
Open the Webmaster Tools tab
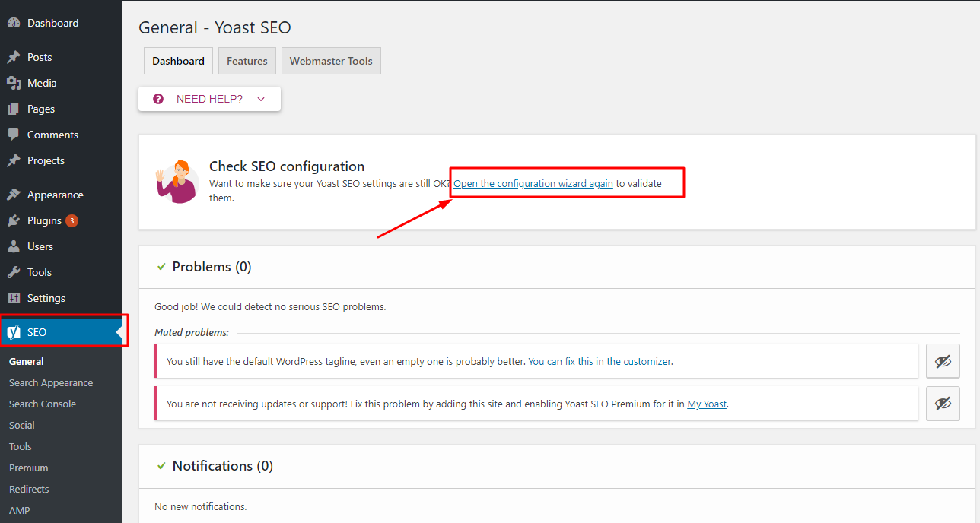click(x=331, y=61)
